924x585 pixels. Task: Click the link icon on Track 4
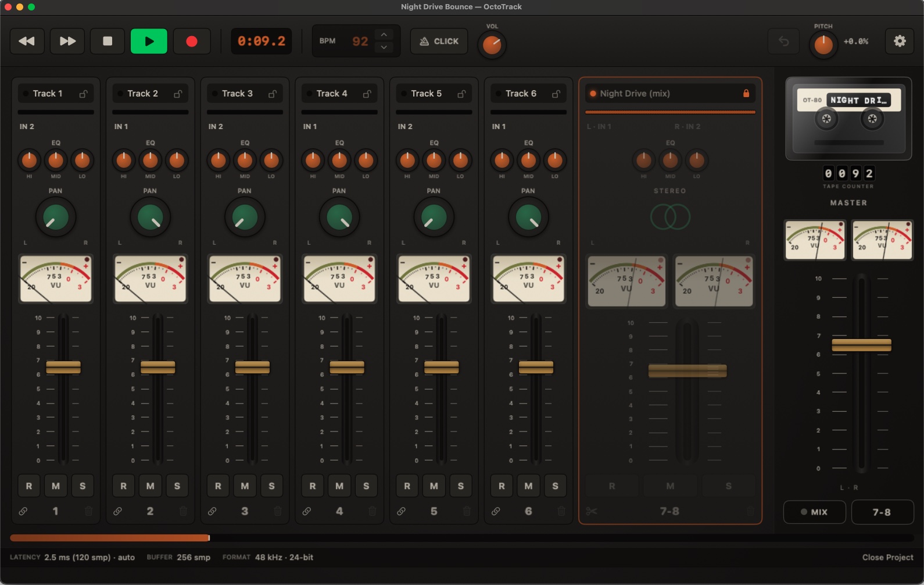pos(307,511)
